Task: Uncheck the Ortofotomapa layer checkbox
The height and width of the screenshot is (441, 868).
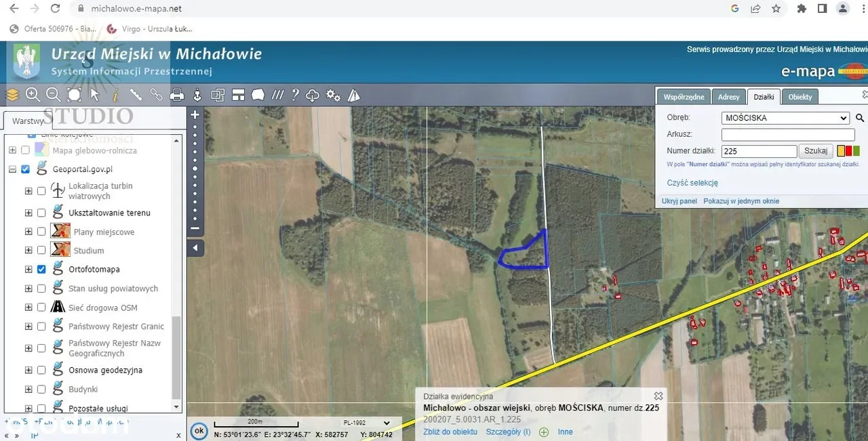Action: tap(41, 270)
